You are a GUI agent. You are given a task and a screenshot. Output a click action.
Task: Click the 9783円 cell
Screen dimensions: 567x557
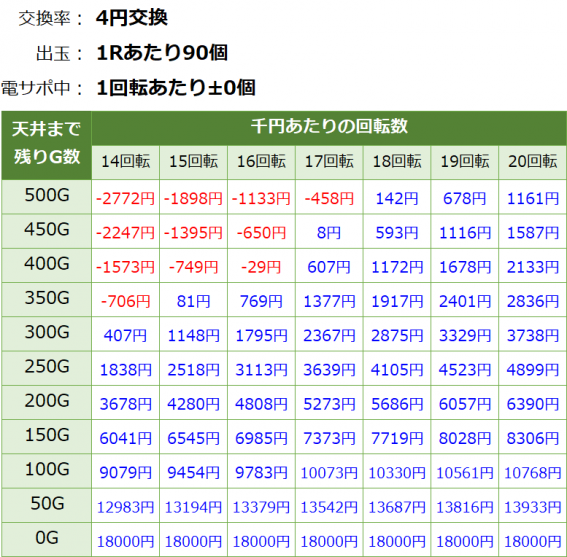coord(261,472)
